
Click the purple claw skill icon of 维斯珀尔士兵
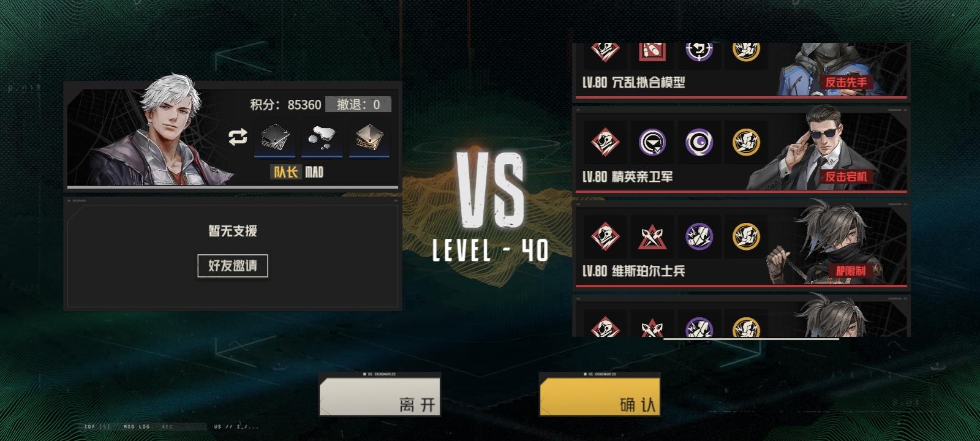click(699, 237)
